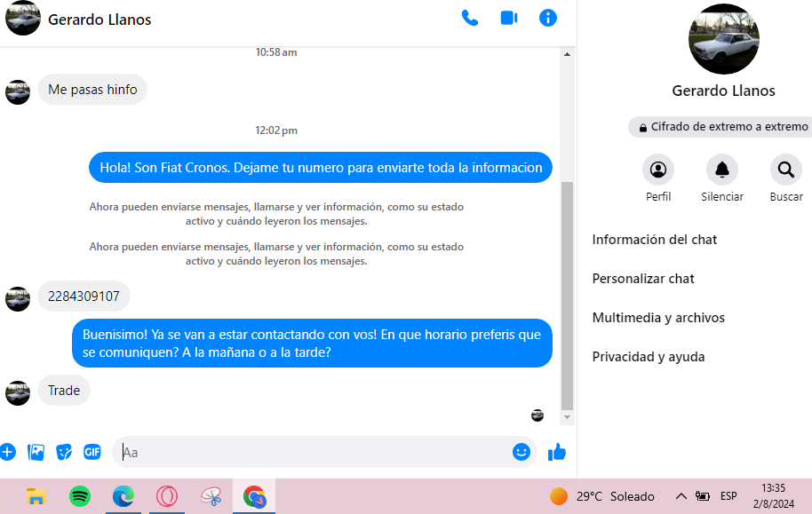Click Gerardo Llanos name in chat header
812x514 pixels.
tap(100, 20)
